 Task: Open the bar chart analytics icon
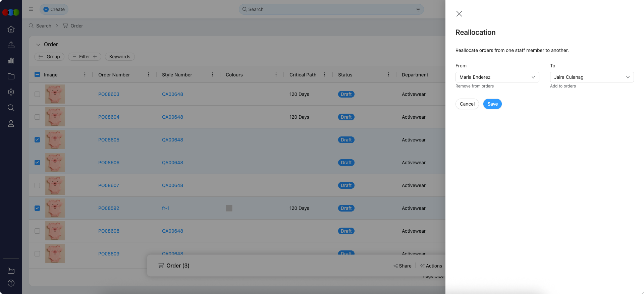pos(11,61)
